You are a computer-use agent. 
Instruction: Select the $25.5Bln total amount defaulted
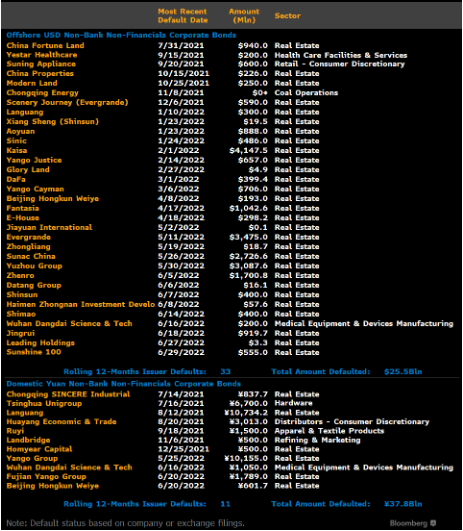tap(403, 371)
